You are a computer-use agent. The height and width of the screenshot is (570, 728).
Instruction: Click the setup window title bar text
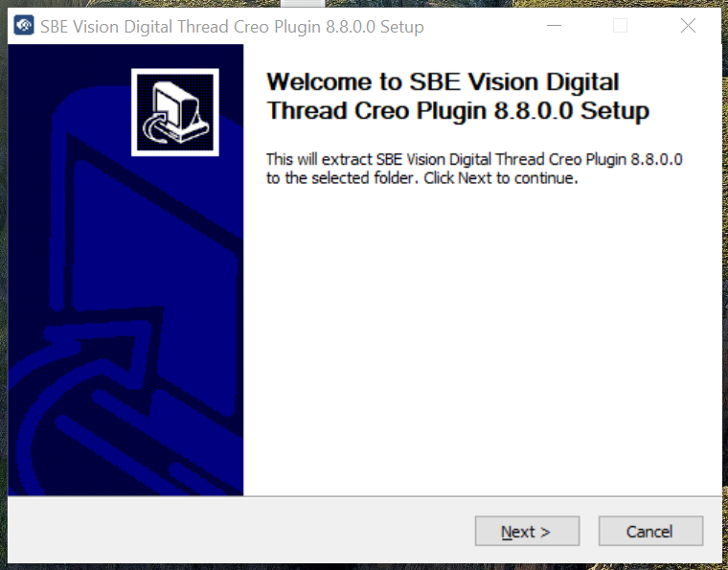tap(232, 27)
